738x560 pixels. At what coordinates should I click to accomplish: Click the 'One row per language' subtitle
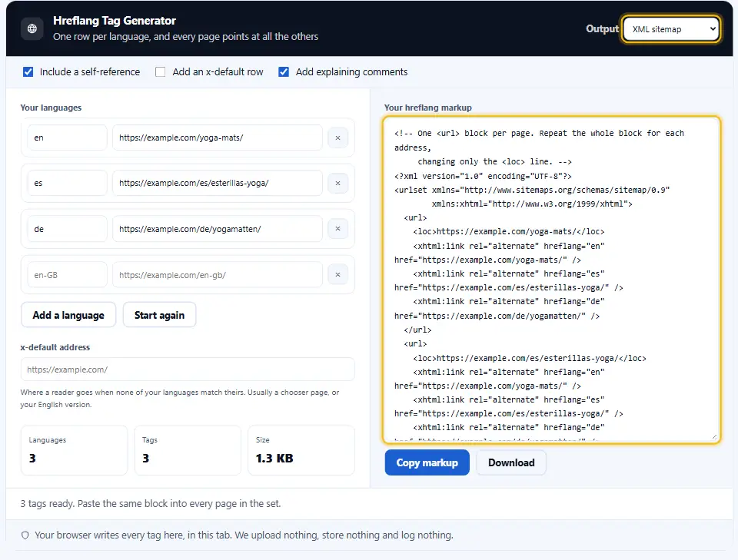pos(185,37)
